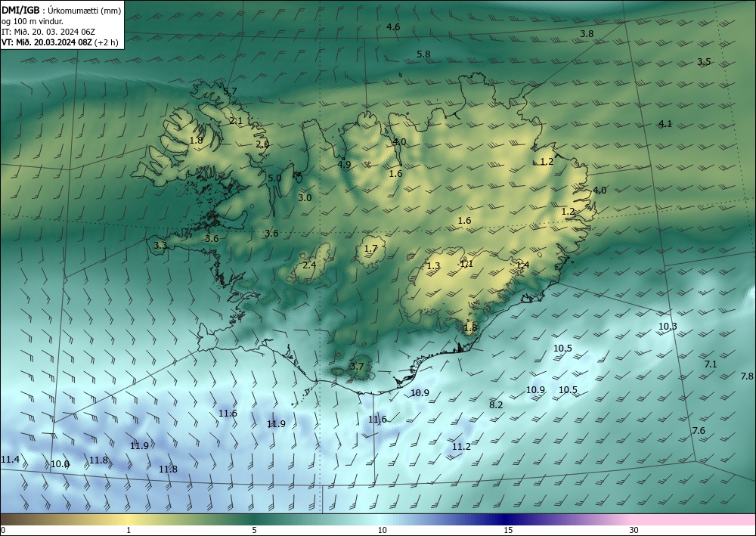
Task: Click the 4.9 value on the map
Action: coord(344,164)
